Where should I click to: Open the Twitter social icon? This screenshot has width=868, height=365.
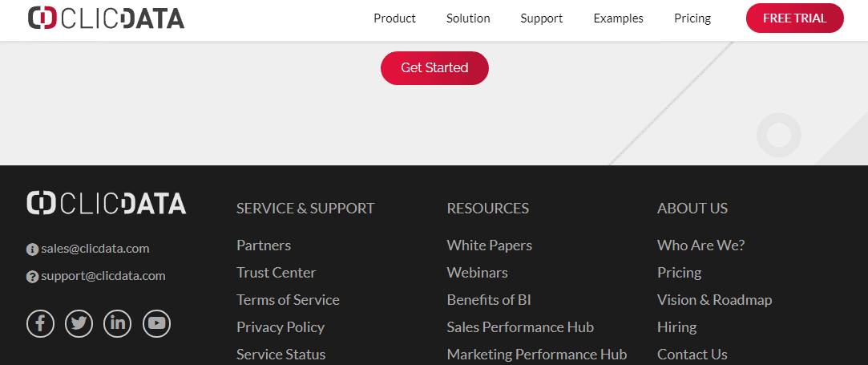(x=79, y=323)
